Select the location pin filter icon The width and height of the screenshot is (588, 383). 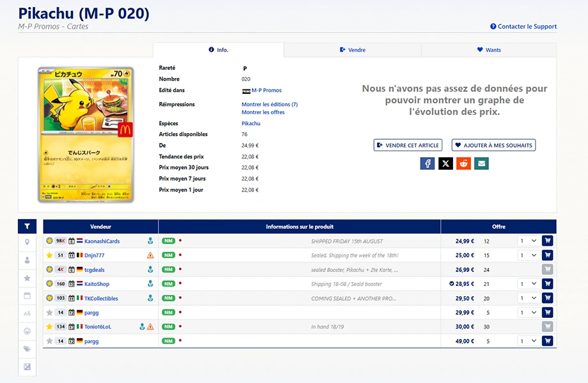pyautogui.click(x=27, y=242)
